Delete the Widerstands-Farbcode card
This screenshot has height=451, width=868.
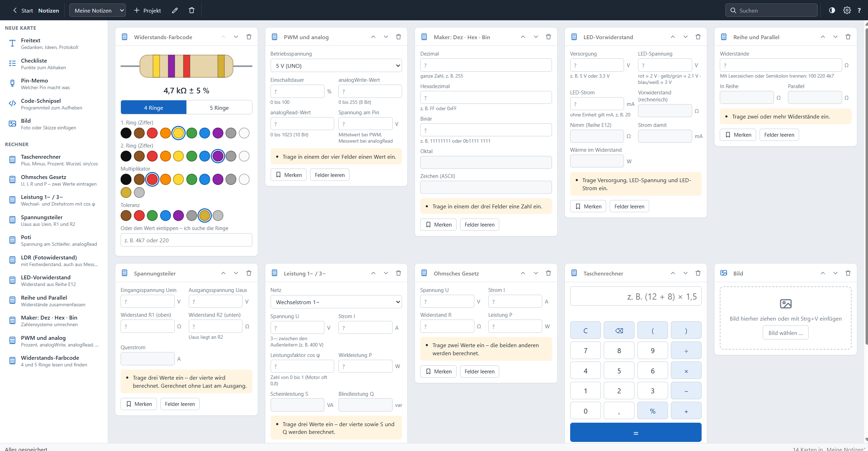(249, 37)
